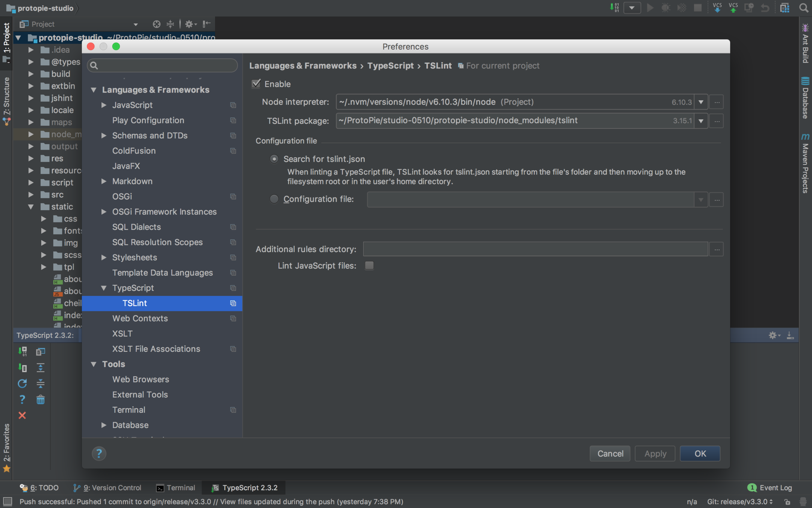Open the TSLint package dropdown arrow
This screenshot has height=508, width=812.
(701, 121)
